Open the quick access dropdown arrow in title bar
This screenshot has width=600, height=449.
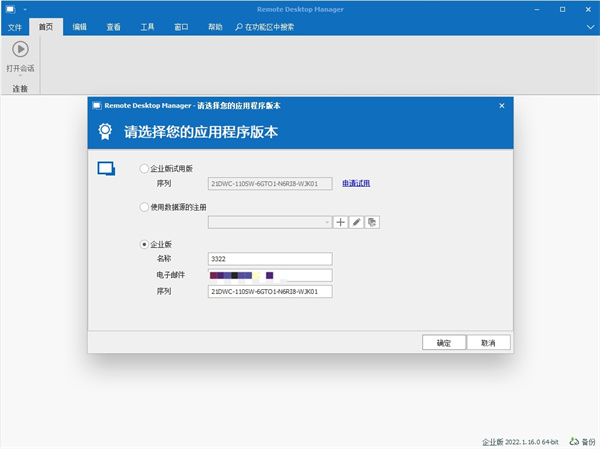pos(25,10)
